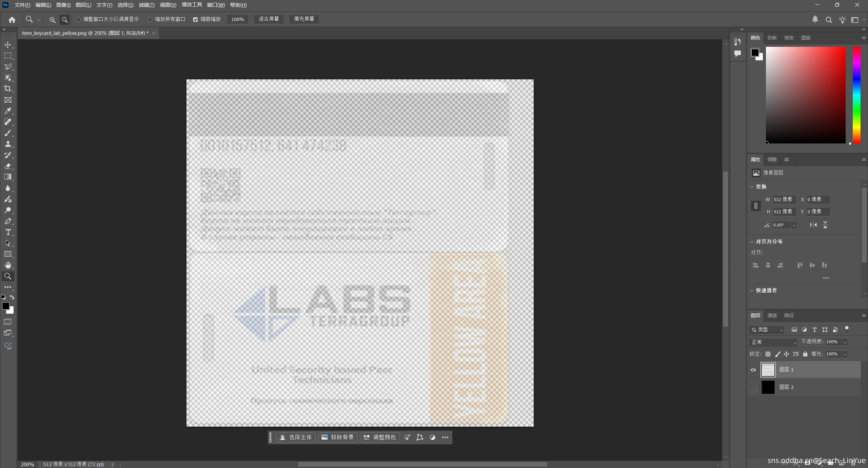Select the Crop tool

(x=8, y=89)
